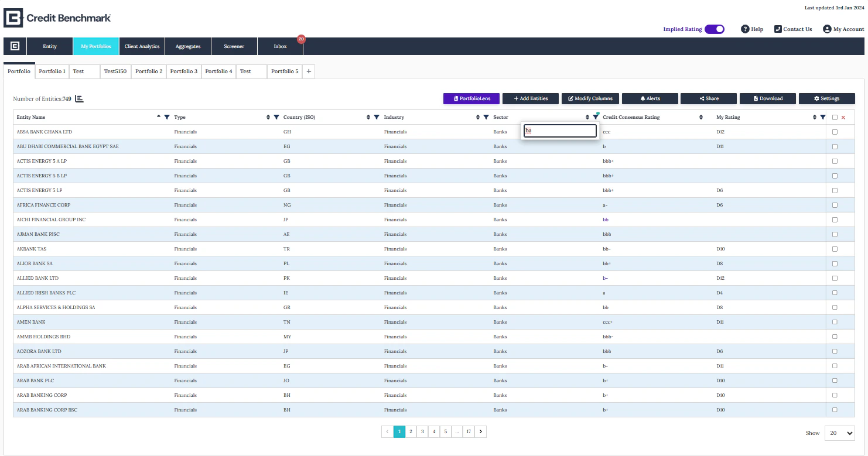The width and height of the screenshot is (868, 456).
Task: Switch to Portfolio 5 tab
Action: 285,71
